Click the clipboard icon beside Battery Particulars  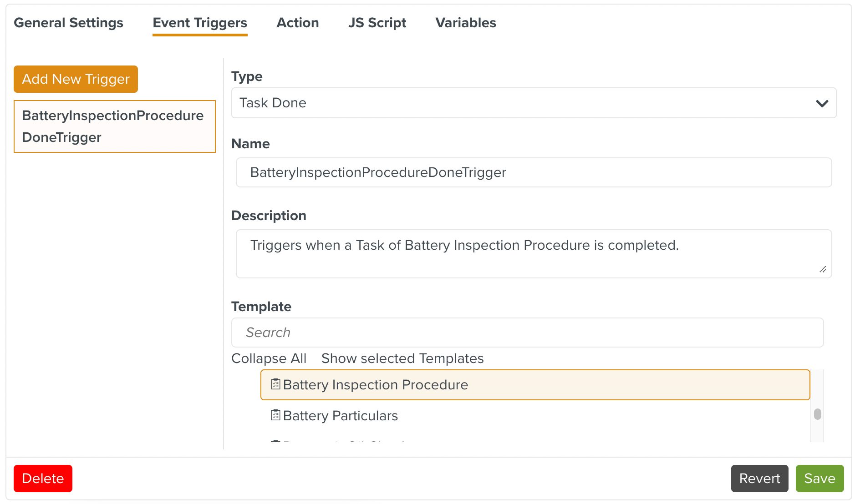275,415
